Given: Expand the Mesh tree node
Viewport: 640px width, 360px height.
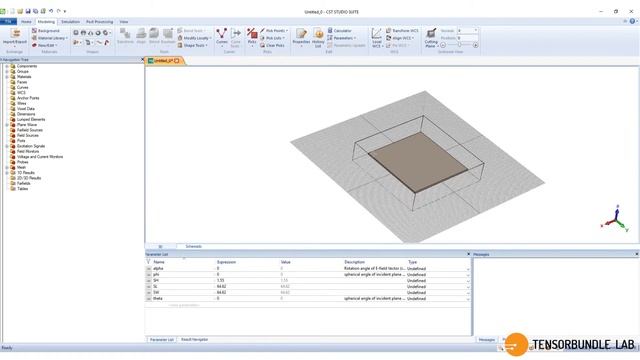Looking at the screenshot, I should [x=7, y=167].
